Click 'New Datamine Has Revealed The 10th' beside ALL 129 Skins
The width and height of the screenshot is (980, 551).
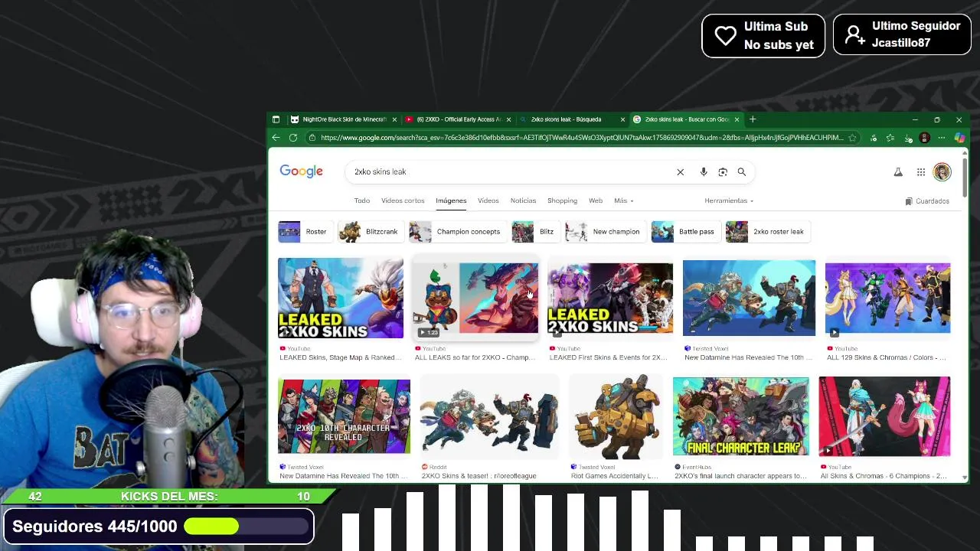(749, 357)
